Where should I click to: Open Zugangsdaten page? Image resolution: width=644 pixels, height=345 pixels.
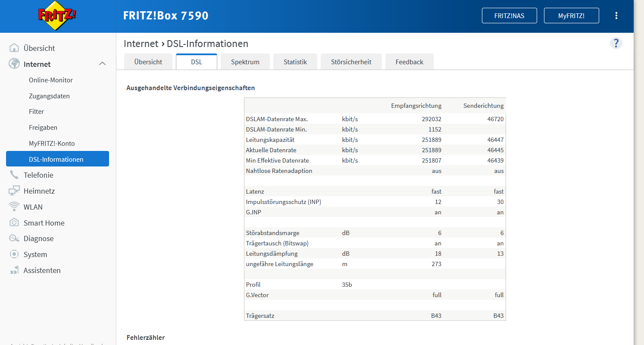tap(49, 96)
